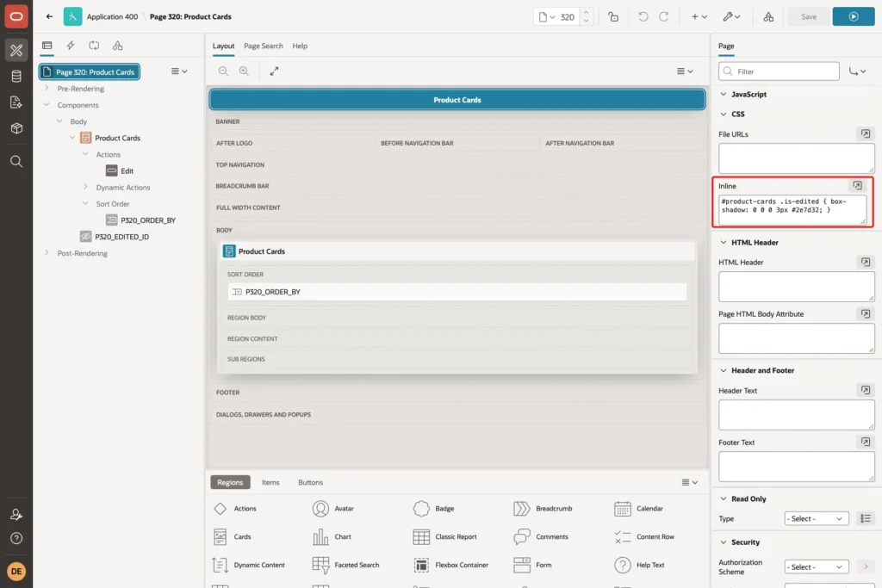Open App Builder from sidebar
The width and height of the screenshot is (882, 588).
point(16,50)
